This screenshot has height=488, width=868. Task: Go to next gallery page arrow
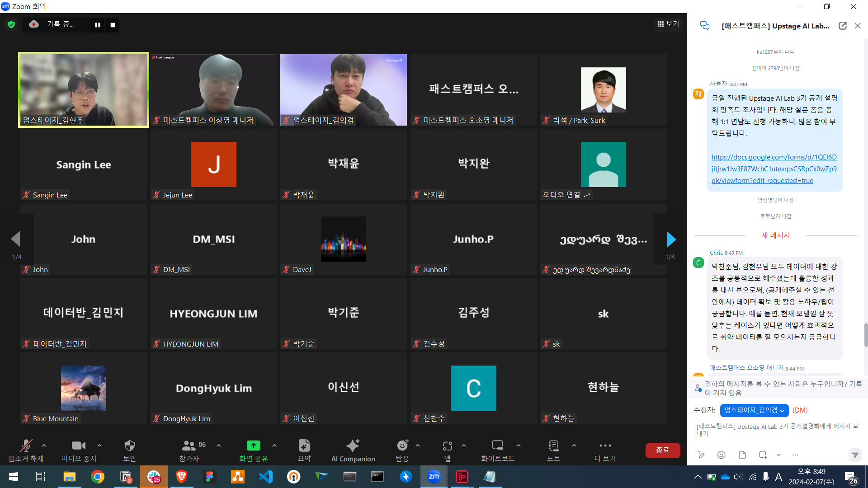[x=671, y=239]
